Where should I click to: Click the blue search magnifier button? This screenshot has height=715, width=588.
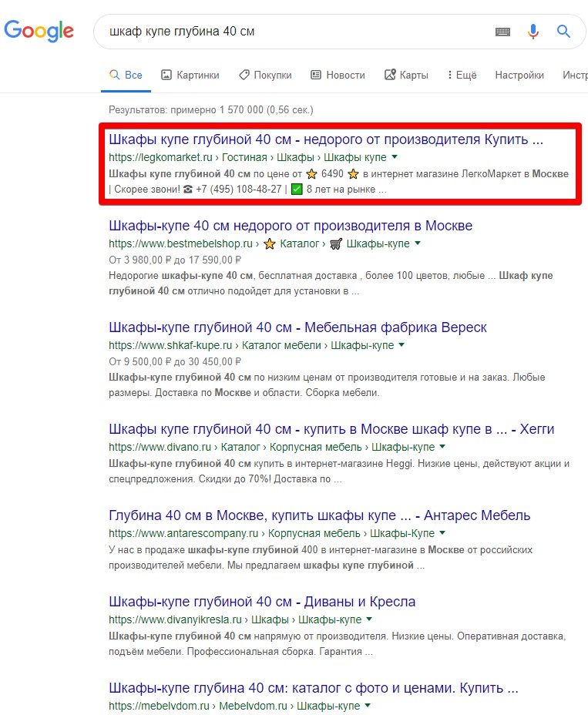point(564,31)
